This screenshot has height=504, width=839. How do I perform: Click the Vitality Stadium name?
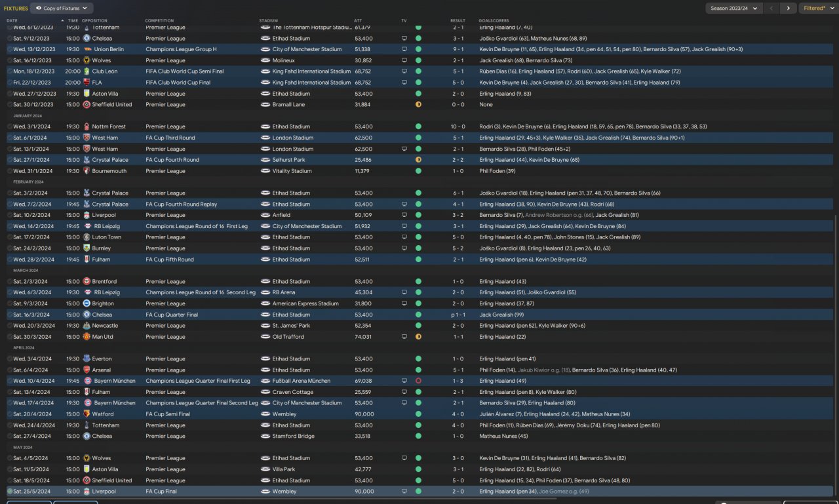pyautogui.click(x=292, y=171)
